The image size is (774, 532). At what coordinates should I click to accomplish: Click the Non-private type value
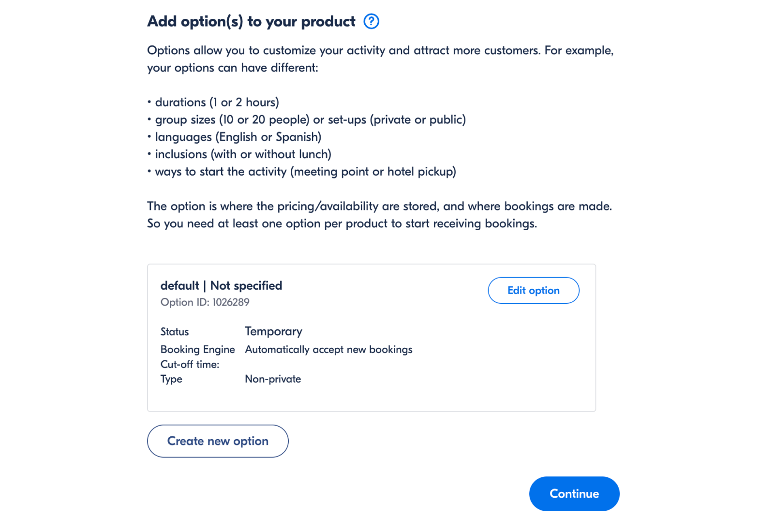[x=272, y=379]
